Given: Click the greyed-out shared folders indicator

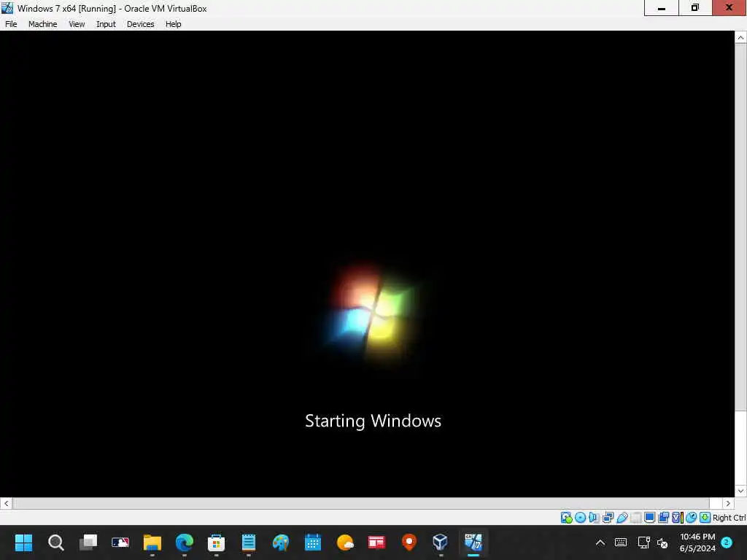Looking at the screenshot, I should click(635, 517).
